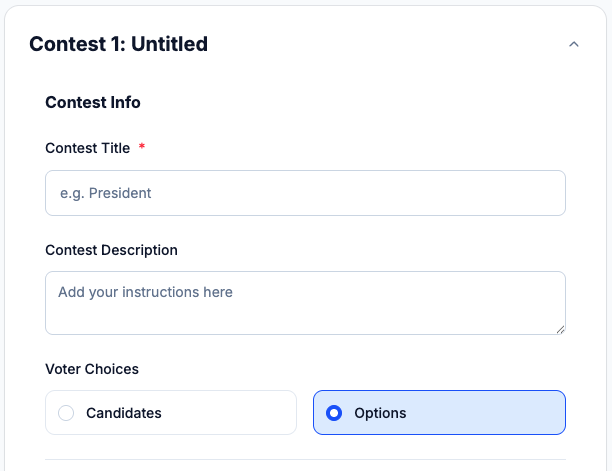This screenshot has height=471, width=612.
Task: Click the 'Add your instructions here' placeholder
Action: tap(145, 293)
